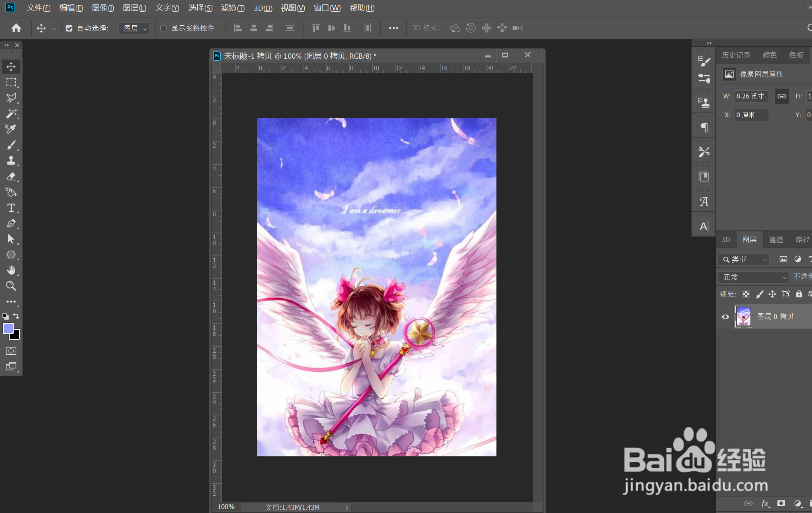Select the Eyedropper tool
Image resolution: width=812 pixels, height=513 pixels.
tap(11, 129)
